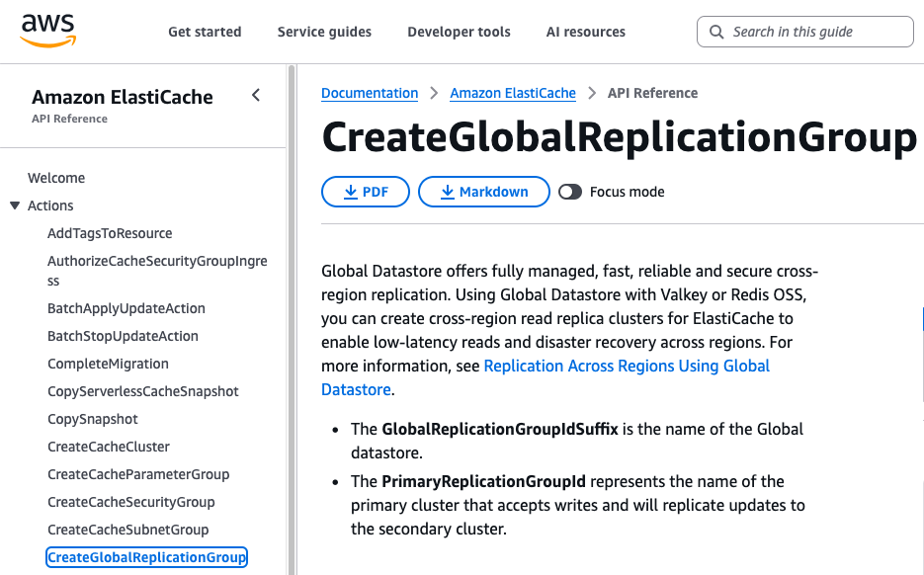Collapse the sidebar with the left chevron
This screenshot has width=924, height=575.
[256, 95]
